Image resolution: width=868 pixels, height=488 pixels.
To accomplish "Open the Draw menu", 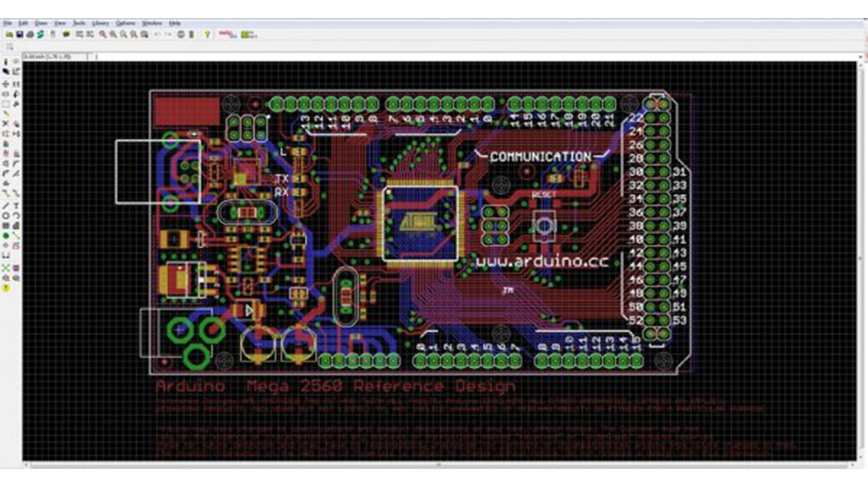I will click(41, 22).
